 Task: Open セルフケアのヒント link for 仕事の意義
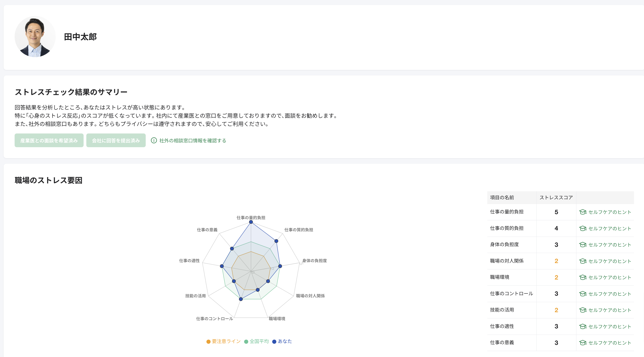[x=610, y=343]
